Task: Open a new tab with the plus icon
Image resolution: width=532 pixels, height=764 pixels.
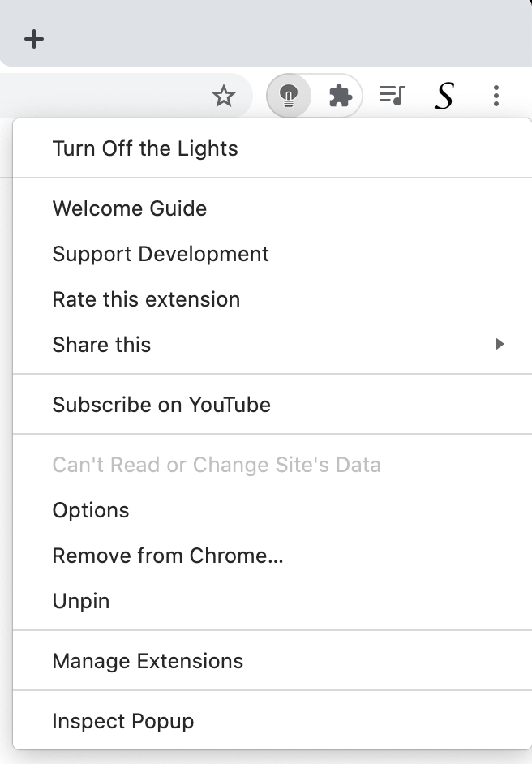Action: pos(34,37)
